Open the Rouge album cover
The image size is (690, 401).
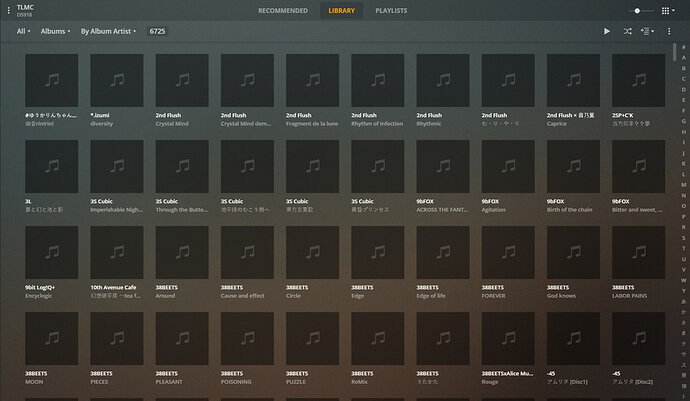(x=508, y=338)
